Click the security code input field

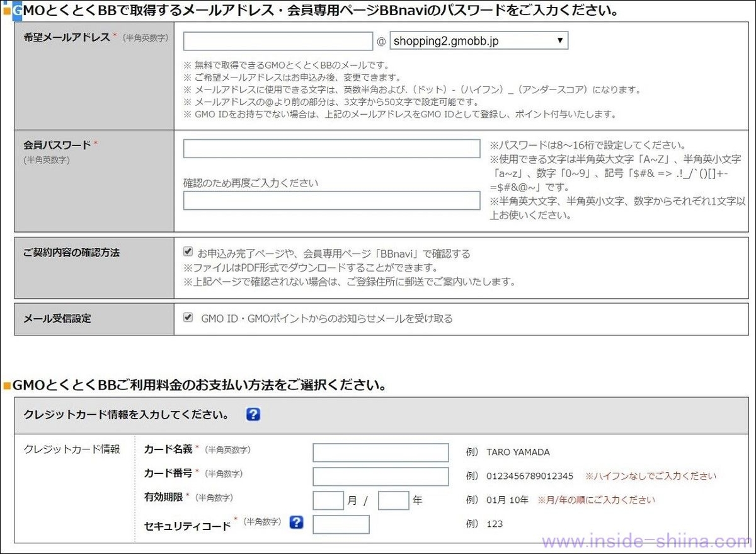[341, 524]
